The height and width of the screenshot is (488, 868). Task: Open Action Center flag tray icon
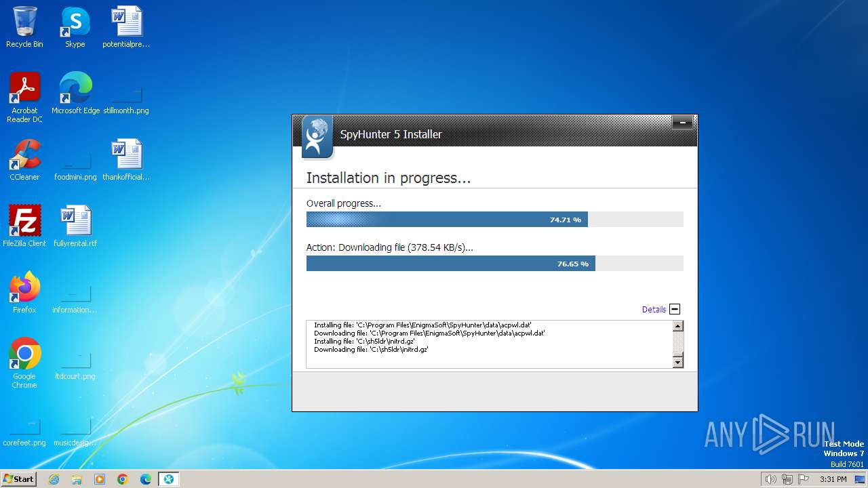pyautogui.click(x=804, y=479)
